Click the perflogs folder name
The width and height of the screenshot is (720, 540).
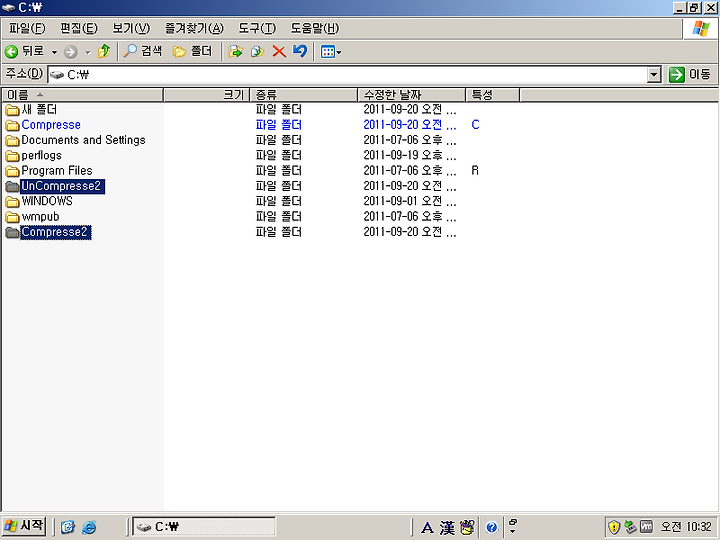click(x=41, y=156)
